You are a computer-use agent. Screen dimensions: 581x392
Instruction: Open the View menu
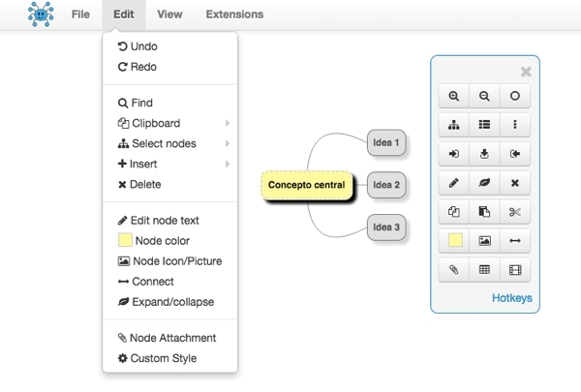(x=169, y=15)
